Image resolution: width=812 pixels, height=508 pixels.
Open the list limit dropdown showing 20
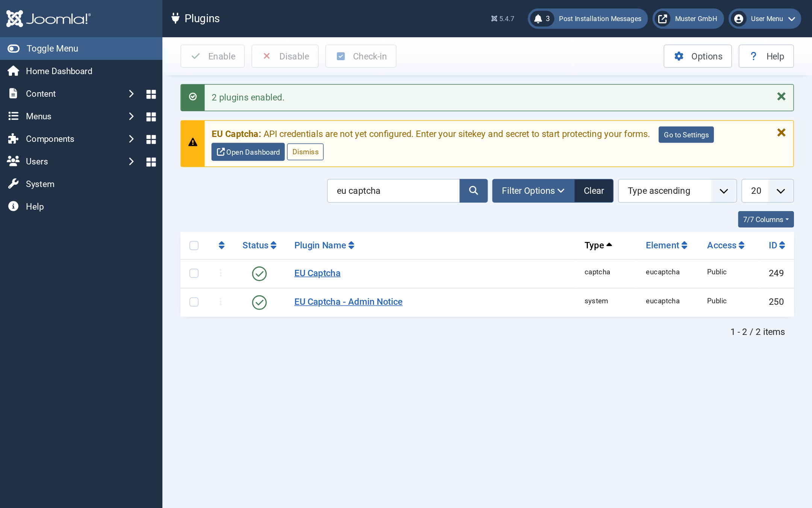[x=768, y=191]
